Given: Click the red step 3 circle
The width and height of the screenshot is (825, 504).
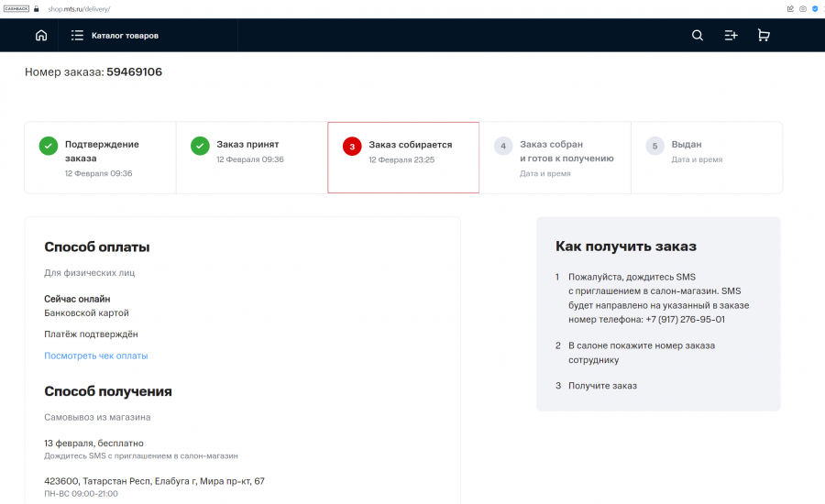Looking at the screenshot, I should click(352, 147).
